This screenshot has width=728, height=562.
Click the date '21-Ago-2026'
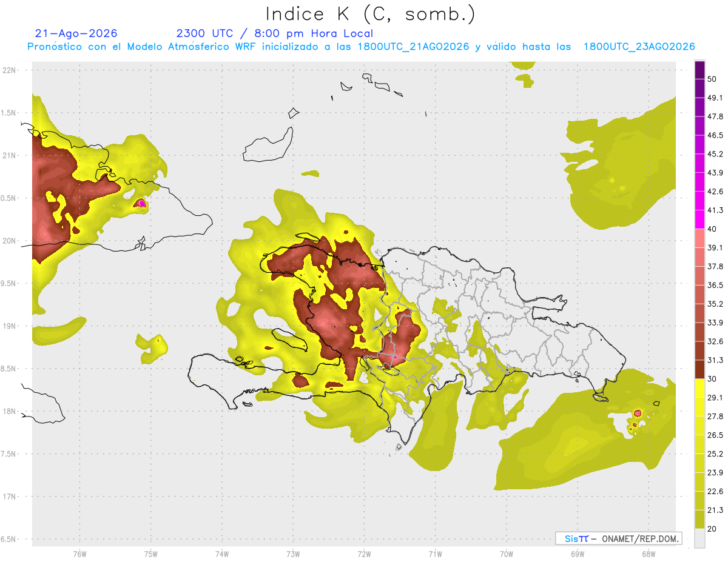(76, 33)
